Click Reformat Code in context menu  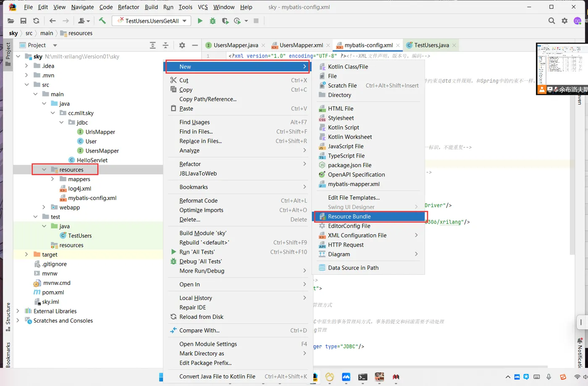[x=238, y=200]
